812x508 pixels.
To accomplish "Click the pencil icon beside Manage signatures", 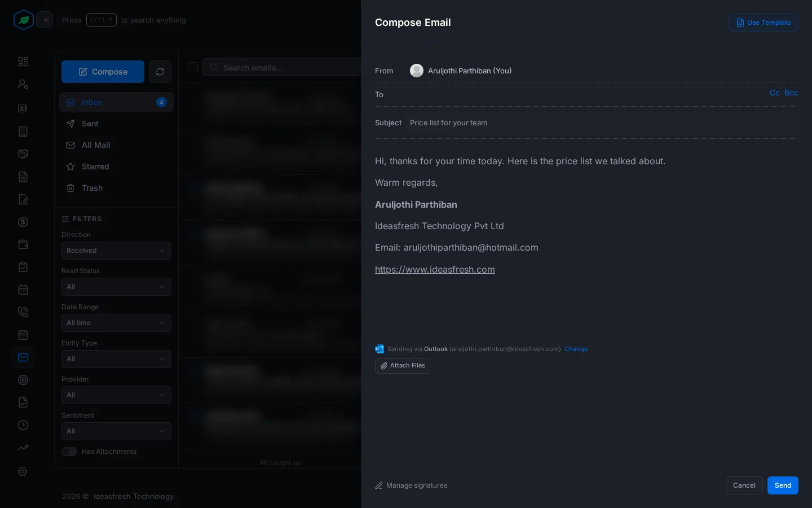I will 379,485.
